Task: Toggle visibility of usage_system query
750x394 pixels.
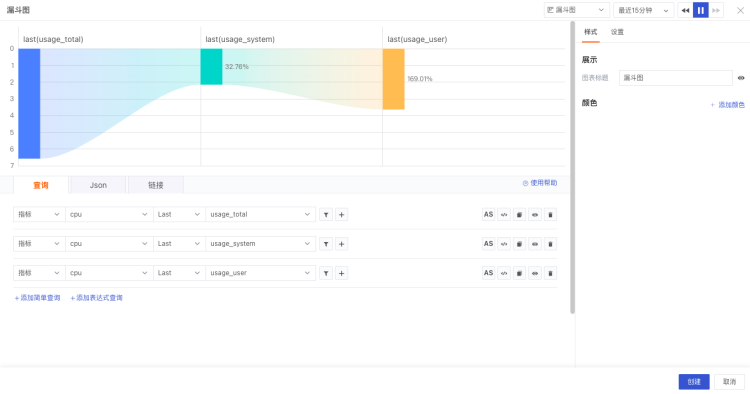Action: click(535, 244)
